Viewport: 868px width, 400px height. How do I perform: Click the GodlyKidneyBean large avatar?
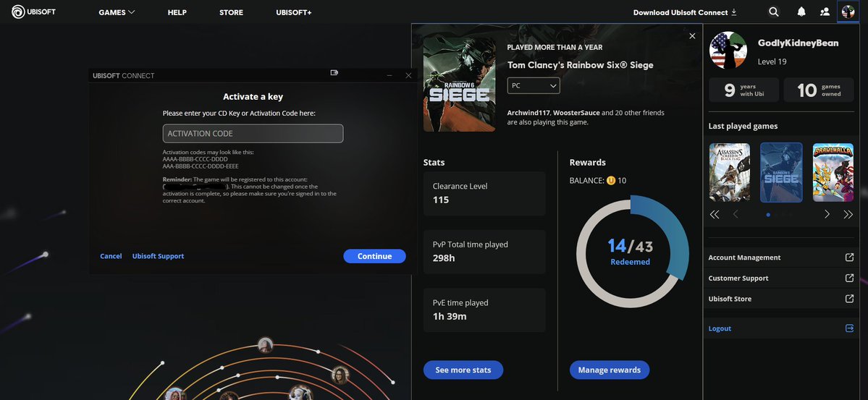pos(728,50)
